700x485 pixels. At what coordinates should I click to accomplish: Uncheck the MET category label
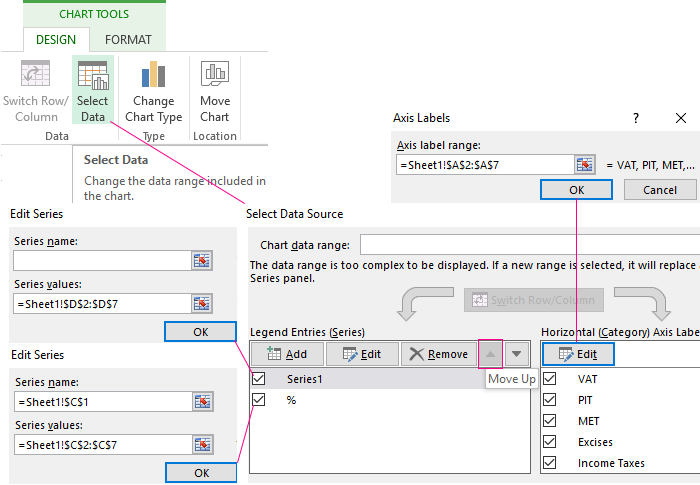click(x=550, y=421)
